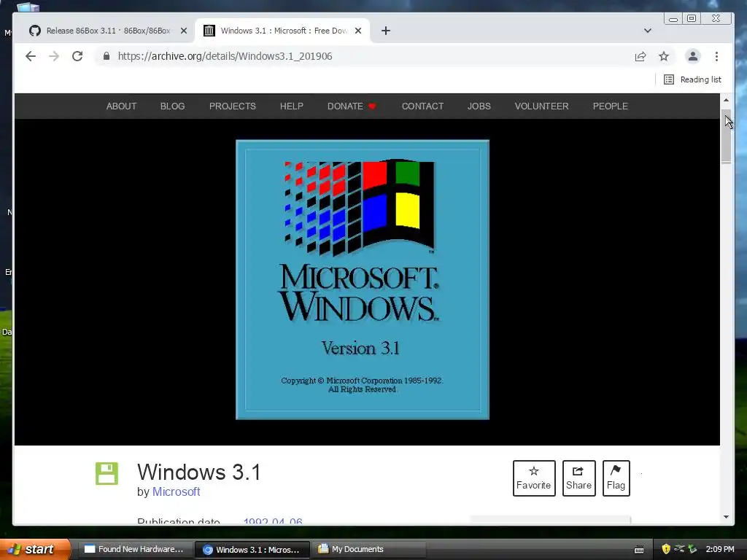Open the HELP nav item

(292, 106)
